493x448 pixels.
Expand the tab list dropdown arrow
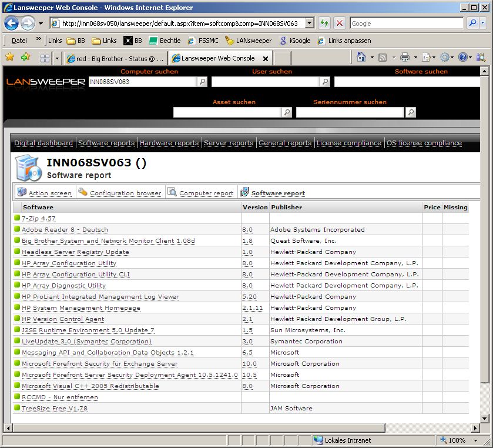[x=57, y=58]
